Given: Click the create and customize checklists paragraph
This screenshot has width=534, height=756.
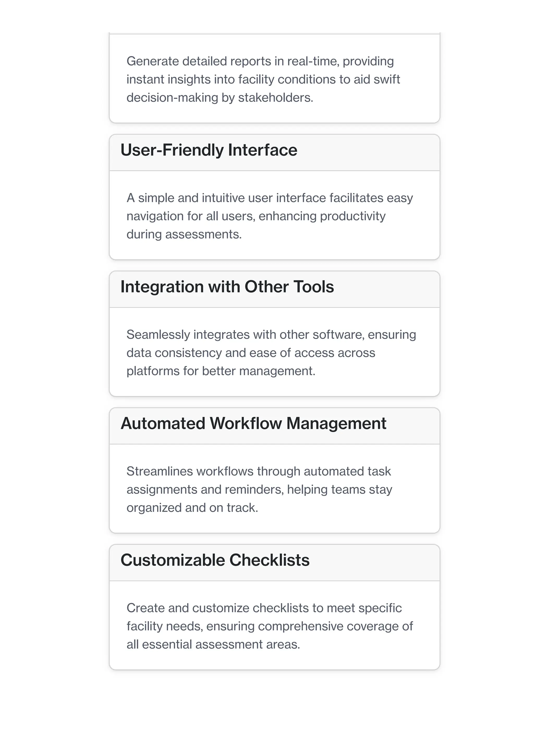Looking at the screenshot, I should click(x=270, y=626).
